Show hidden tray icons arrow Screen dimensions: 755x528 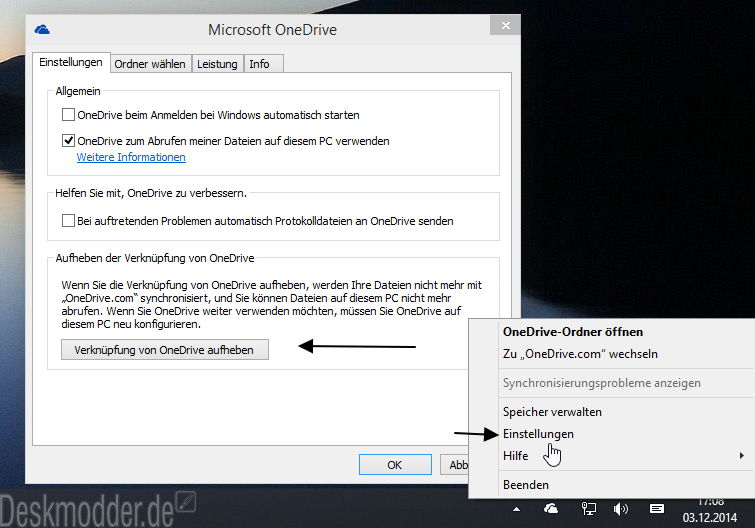coord(518,510)
